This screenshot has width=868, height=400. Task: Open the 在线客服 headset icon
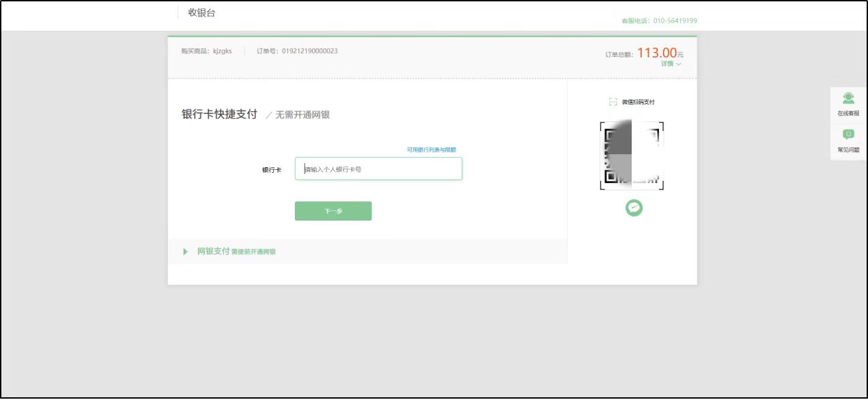coord(848,98)
